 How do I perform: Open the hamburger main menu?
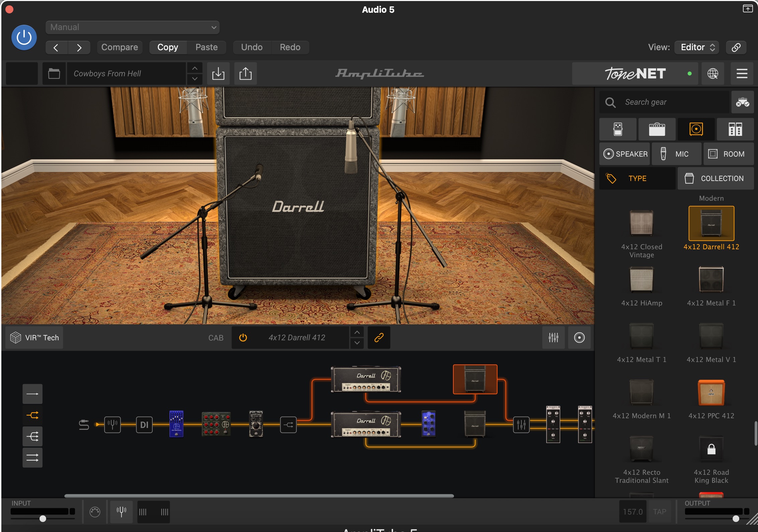point(742,73)
